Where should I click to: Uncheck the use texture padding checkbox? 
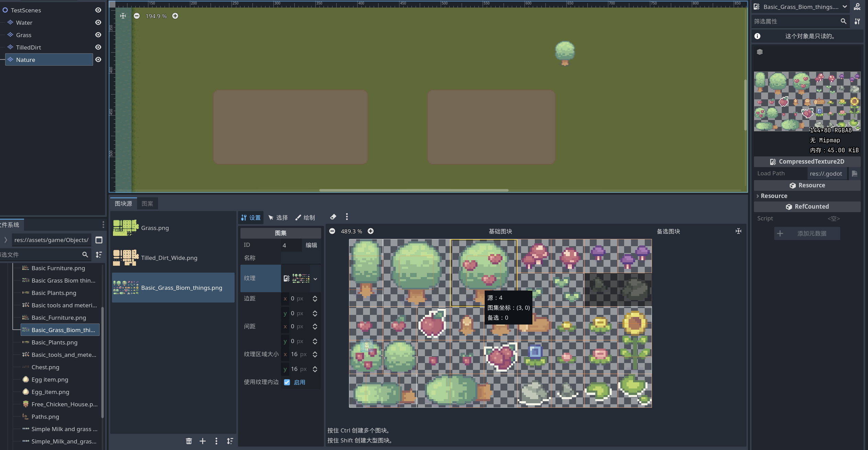[x=287, y=382]
